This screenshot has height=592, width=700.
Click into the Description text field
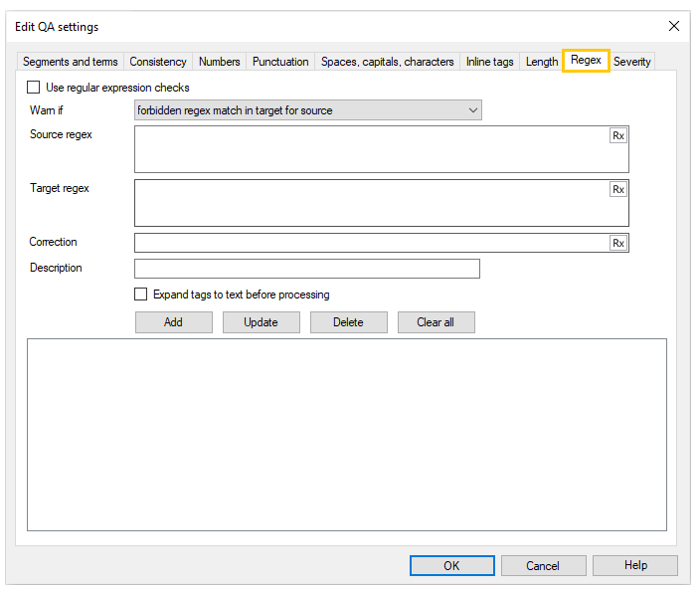tap(306, 269)
